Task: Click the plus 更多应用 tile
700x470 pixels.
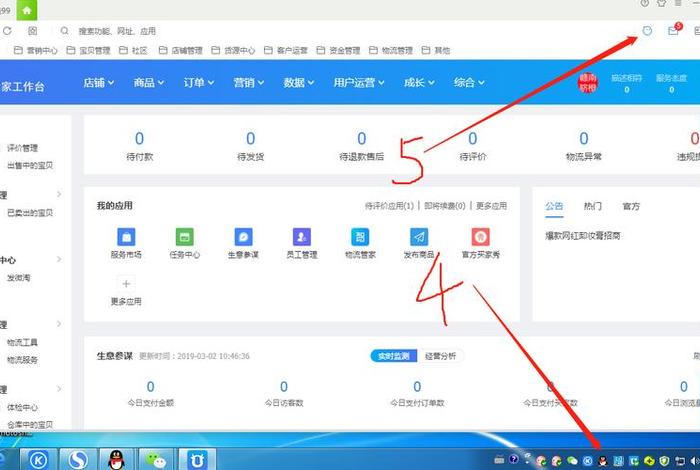Action: tap(126, 291)
